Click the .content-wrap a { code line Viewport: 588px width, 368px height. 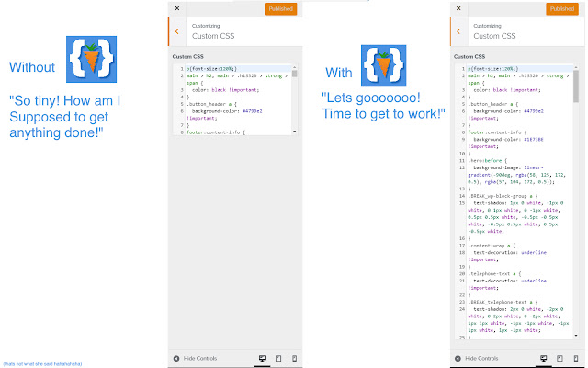point(492,246)
